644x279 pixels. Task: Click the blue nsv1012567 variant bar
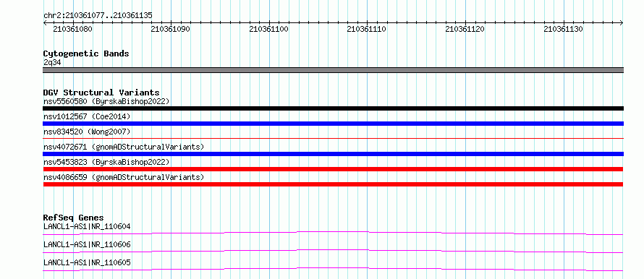pos(333,124)
